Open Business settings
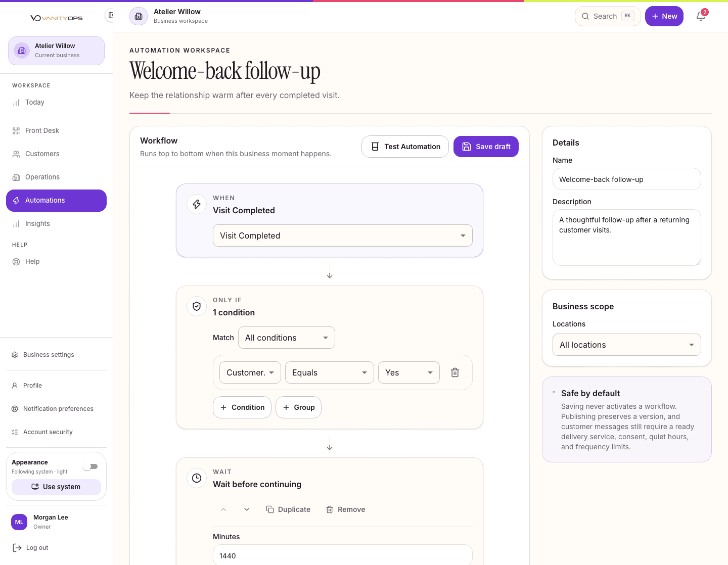Image resolution: width=728 pixels, height=565 pixels. click(56, 355)
